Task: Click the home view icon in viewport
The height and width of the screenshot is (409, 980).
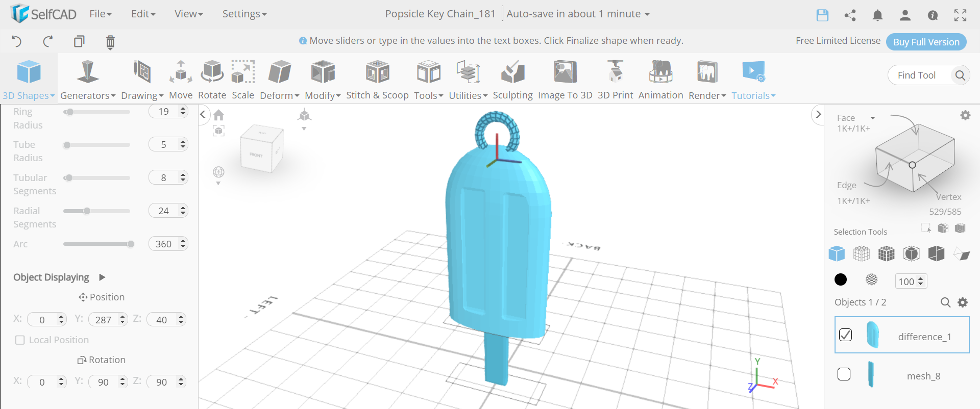Action: click(219, 115)
